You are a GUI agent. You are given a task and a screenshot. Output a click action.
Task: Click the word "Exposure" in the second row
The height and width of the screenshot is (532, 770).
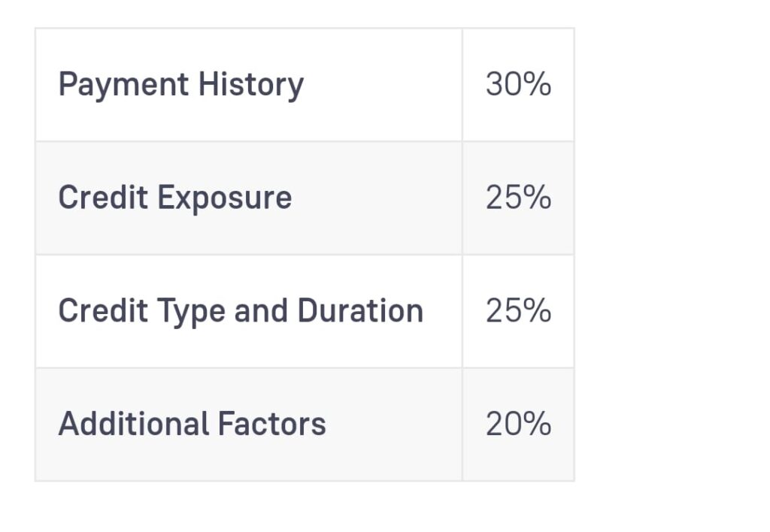224,198
